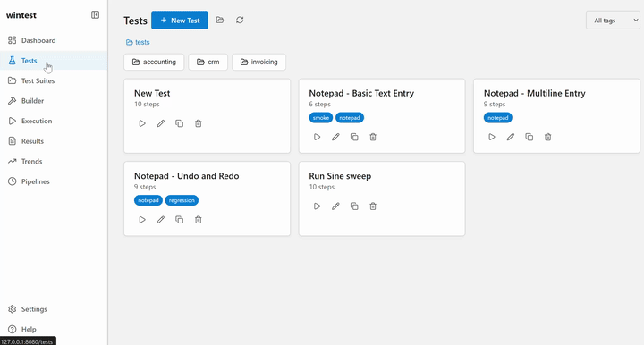Click notepad tag on Basic Text Entry

[350, 118]
